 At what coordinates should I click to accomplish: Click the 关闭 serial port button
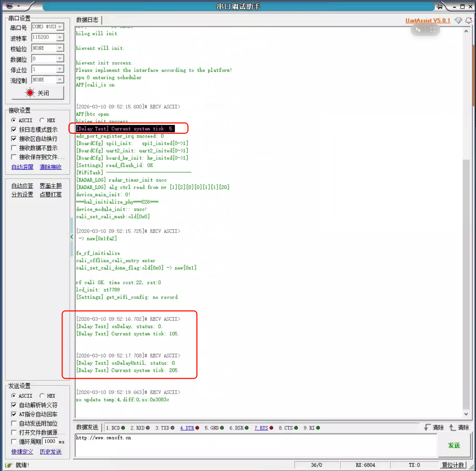coord(38,93)
